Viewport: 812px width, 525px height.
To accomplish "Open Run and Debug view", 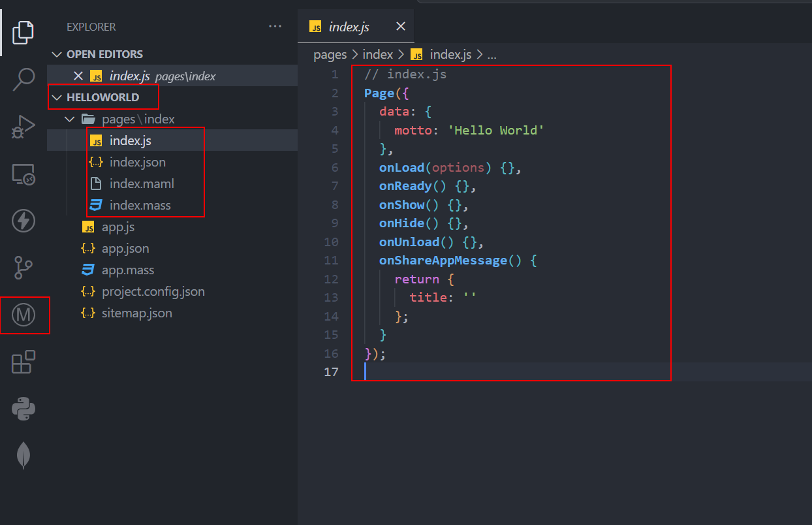I will coord(23,126).
